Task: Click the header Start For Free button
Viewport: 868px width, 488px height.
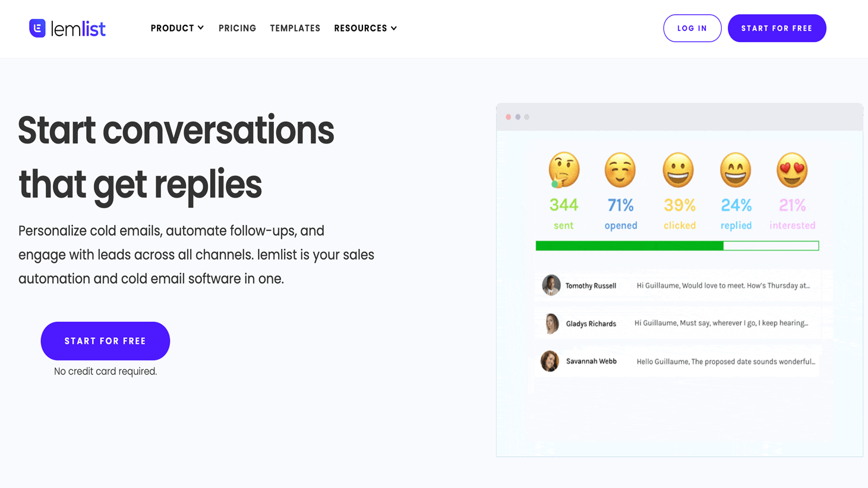Action: [777, 28]
